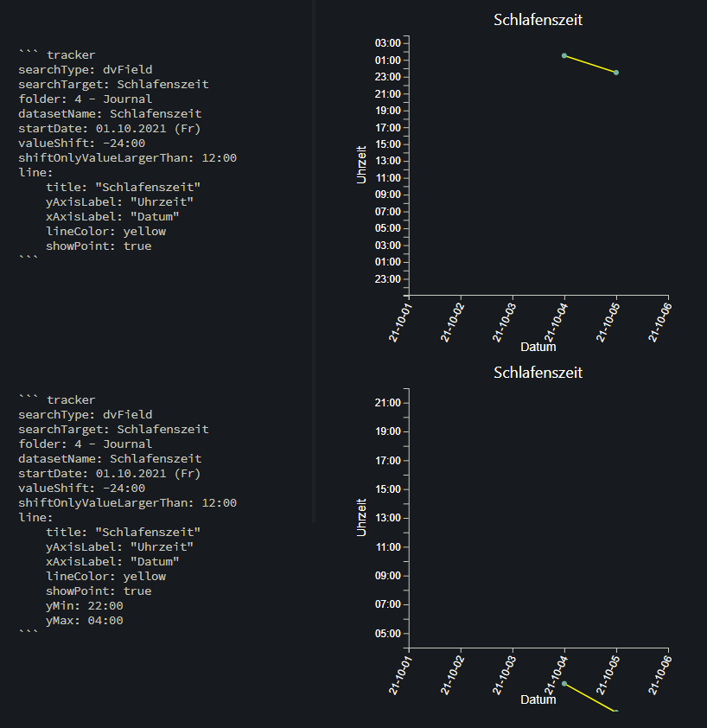The image size is (707, 728).
Task: Click the valueShift -24:00 line in second code block
Action: click(x=81, y=488)
